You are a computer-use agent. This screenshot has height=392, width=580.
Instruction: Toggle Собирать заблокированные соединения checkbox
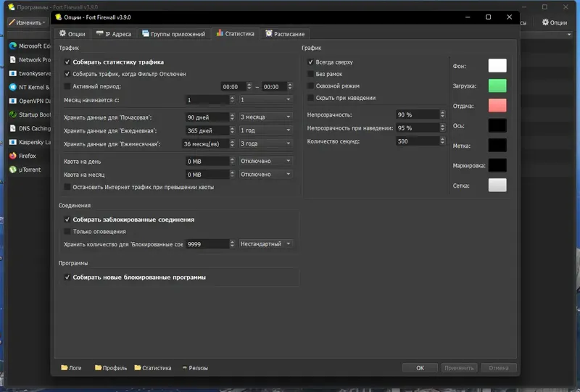(67, 220)
